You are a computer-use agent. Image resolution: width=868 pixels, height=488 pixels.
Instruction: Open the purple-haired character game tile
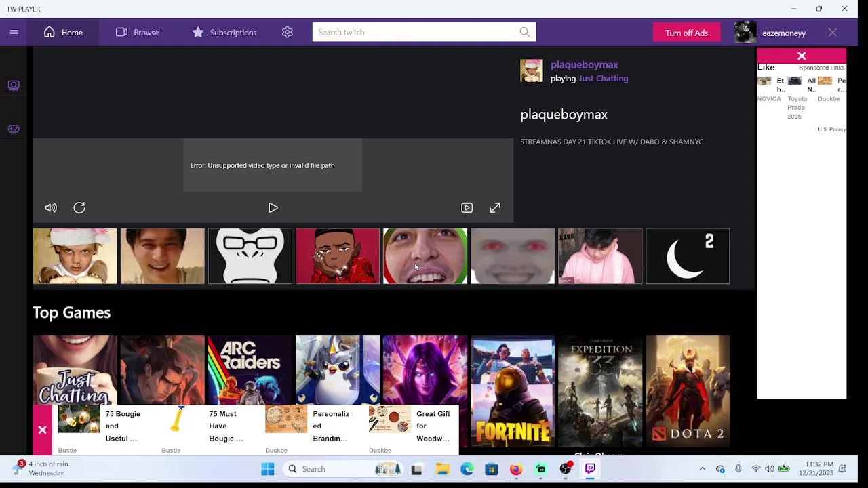(425, 369)
